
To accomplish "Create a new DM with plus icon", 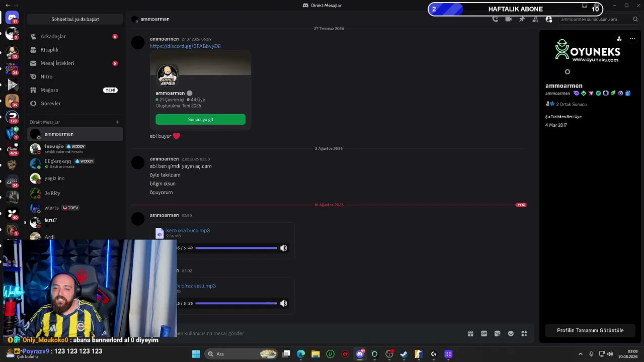I will coord(118,122).
